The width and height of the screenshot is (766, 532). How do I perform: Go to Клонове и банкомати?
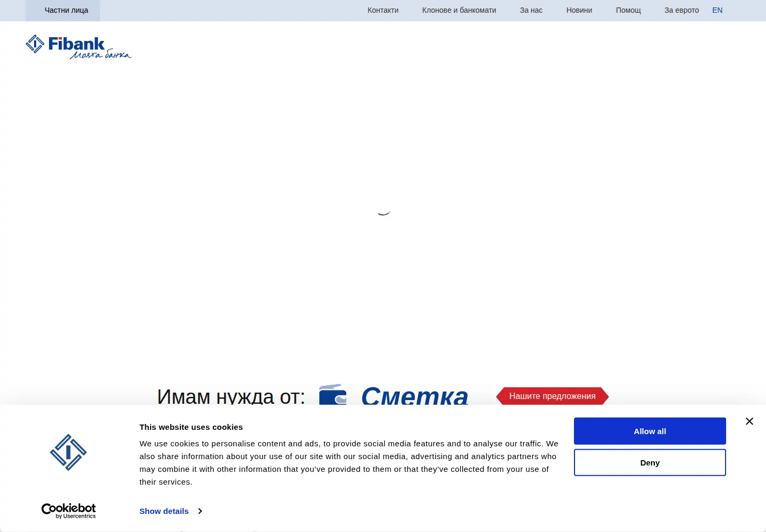(459, 10)
